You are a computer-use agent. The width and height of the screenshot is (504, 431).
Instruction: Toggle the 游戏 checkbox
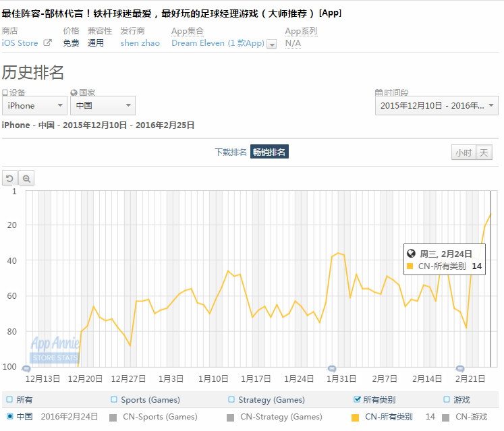447,399
